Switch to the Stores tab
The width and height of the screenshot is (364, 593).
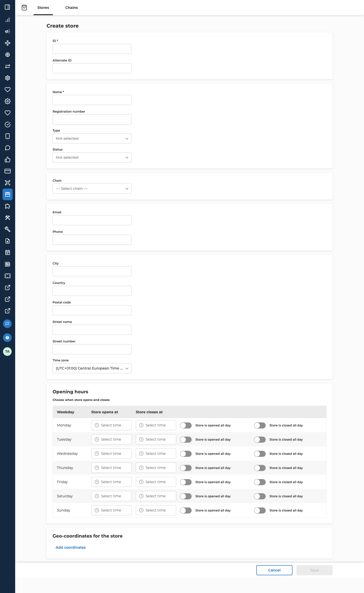[x=43, y=8]
